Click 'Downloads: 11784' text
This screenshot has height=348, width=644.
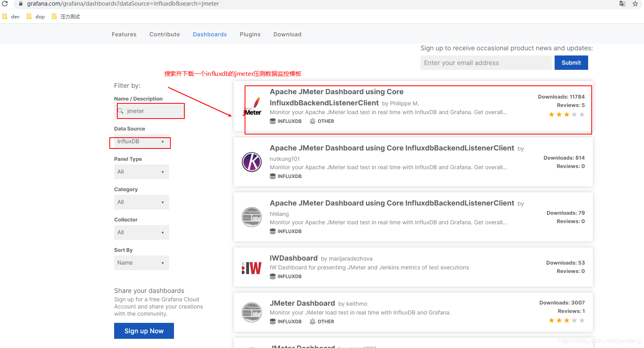tap(561, 97)
